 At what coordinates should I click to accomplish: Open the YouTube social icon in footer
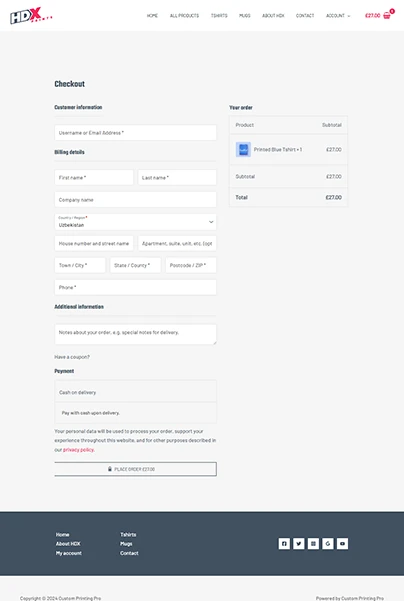[342, 544]
